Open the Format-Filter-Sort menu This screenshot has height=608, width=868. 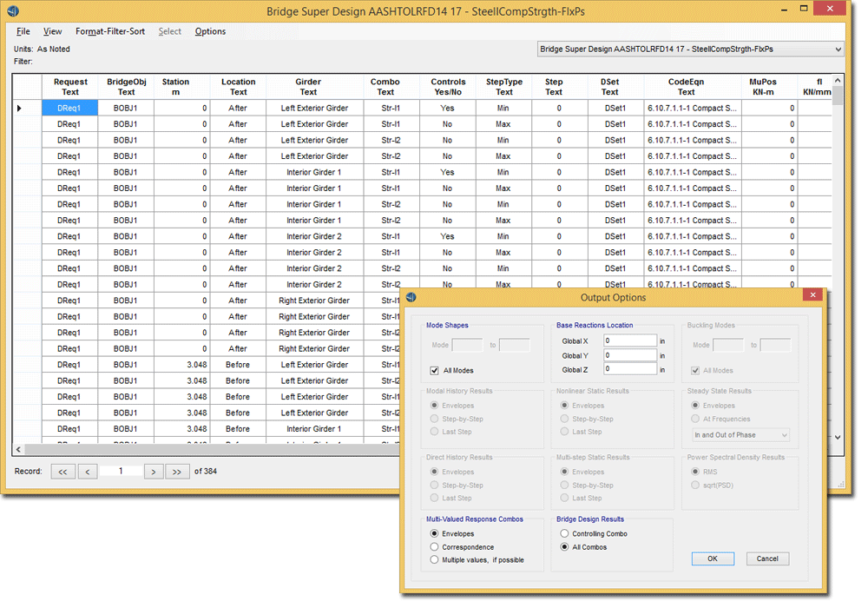[110, 31]
